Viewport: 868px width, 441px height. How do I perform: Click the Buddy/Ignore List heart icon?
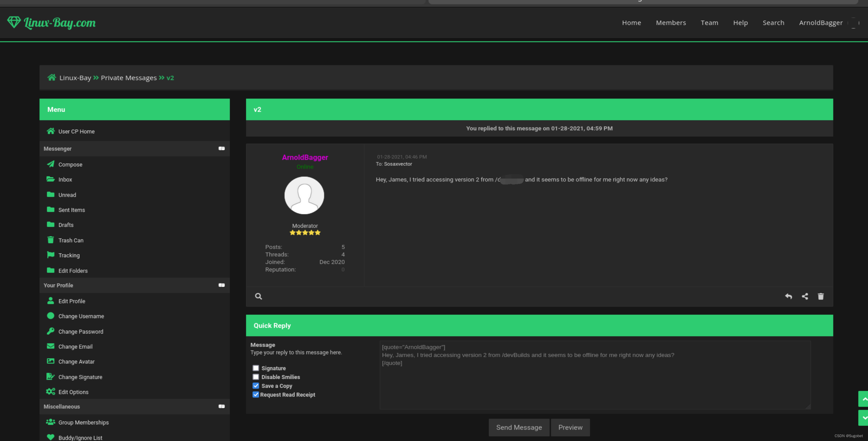point(51,437)
